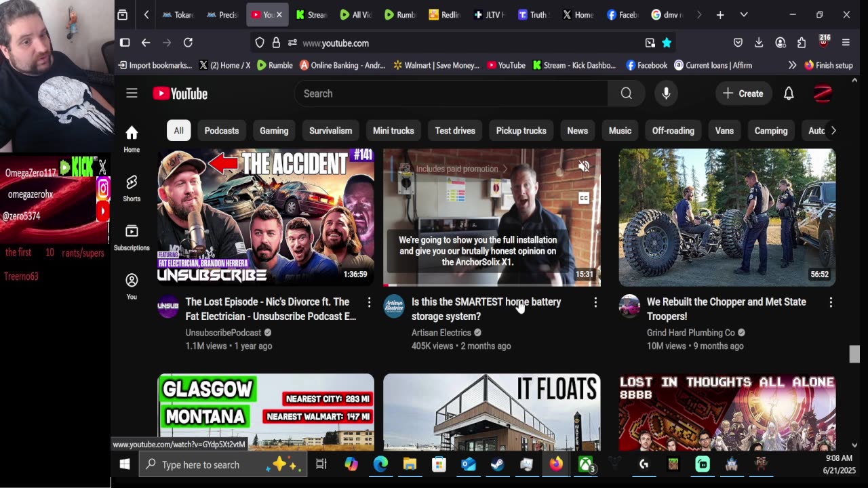This screenshot has height=488, width=868.
Task: Open The Lost Episode video title
Action: click(271, 309)
